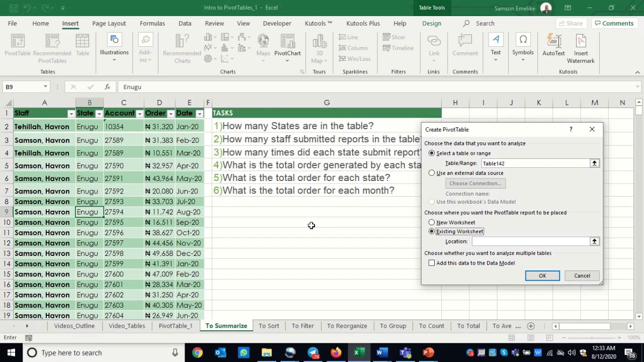The width and height of the screenshot is (644, 362).
Task: Open the 3D Map tool
Action: coord(319,49)
